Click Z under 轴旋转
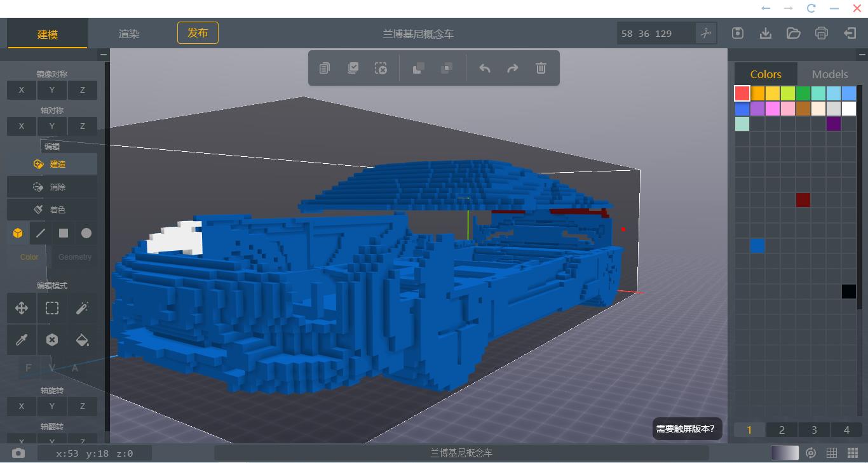Screen dimensions: 868x463 point(83,406)
